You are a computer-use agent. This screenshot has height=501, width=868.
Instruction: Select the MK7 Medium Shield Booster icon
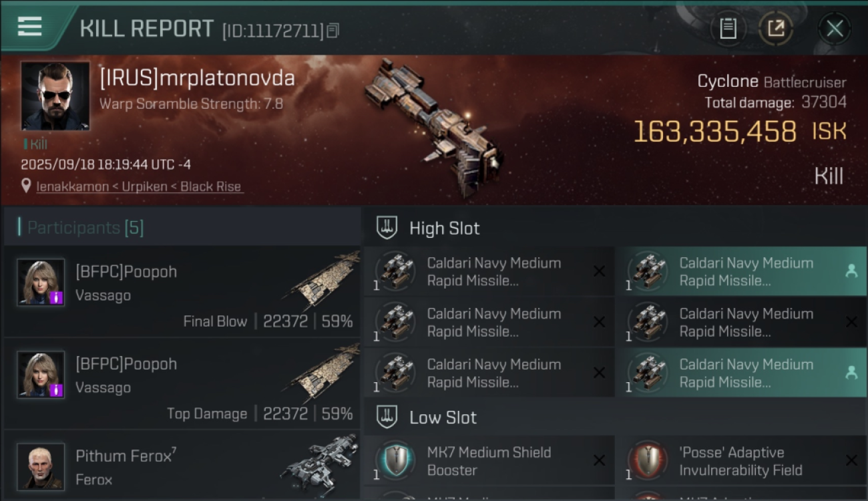(x=396, y=461)
